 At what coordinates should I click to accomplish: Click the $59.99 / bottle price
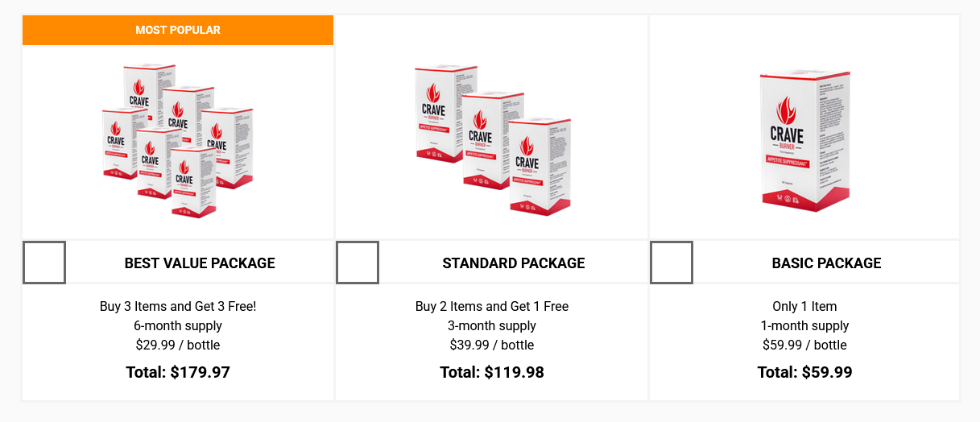pos(804,345)
